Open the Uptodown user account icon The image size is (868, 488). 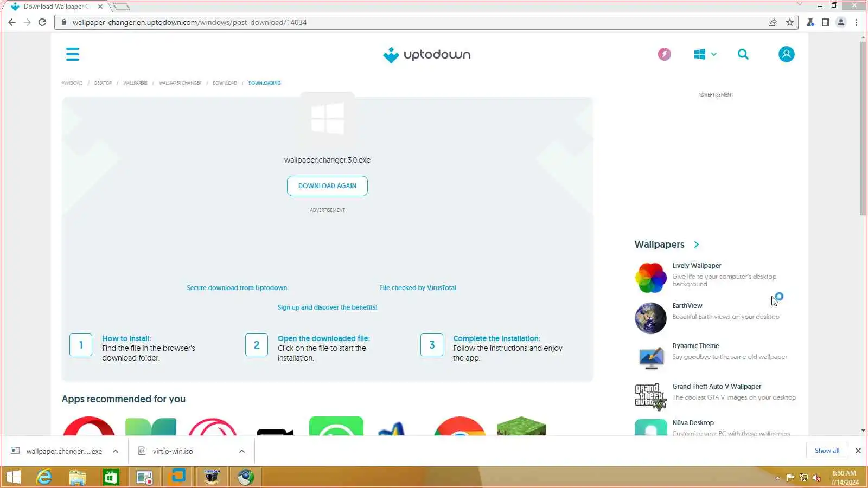[x=786, y=54]
